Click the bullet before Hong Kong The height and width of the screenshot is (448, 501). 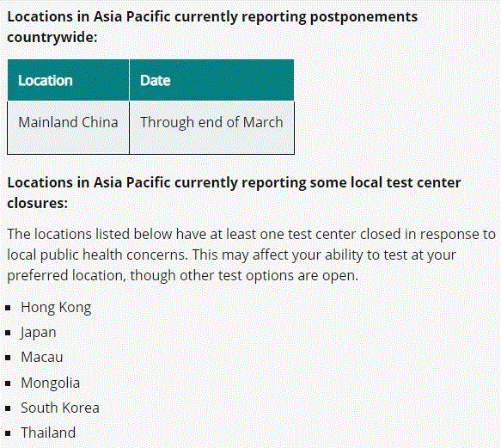click(9, 308)
